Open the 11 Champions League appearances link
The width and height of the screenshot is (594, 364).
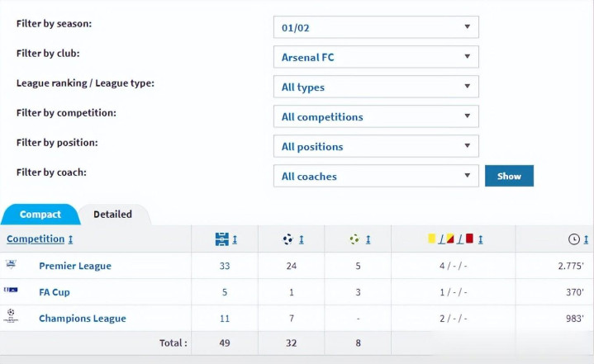[x=224, y=318]
